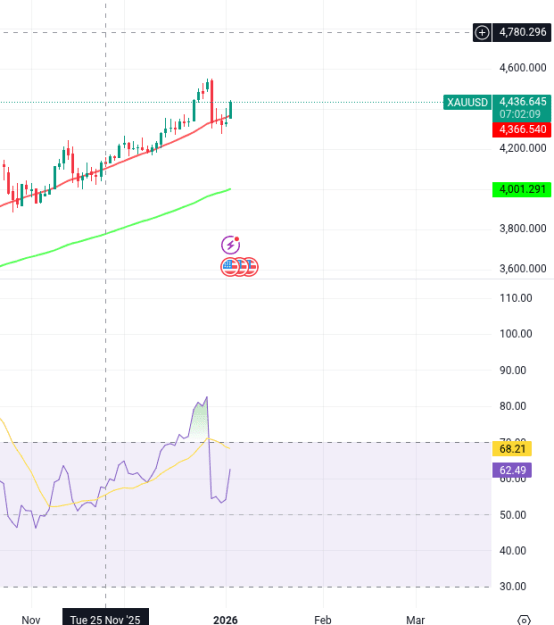Screen dimensions: 554x625
Task: Select the latest green candlestick
Action: point(230,110)
